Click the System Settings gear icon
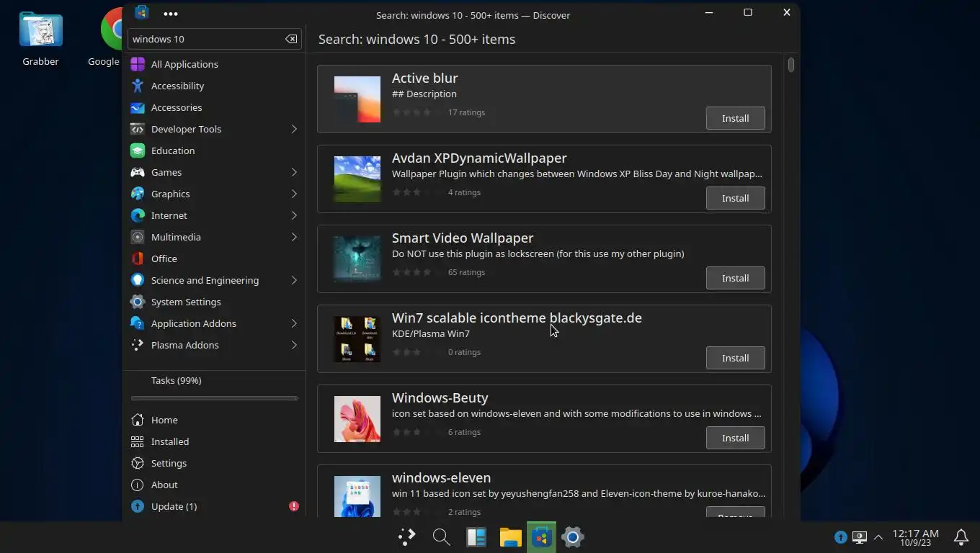The height and width of the screenshot is (553, 980). coord(138,302)
